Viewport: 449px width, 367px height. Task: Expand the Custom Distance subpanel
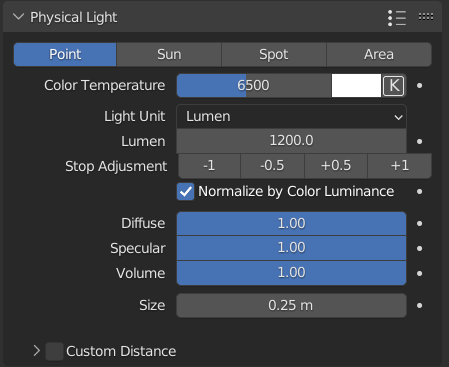[37, 351]
